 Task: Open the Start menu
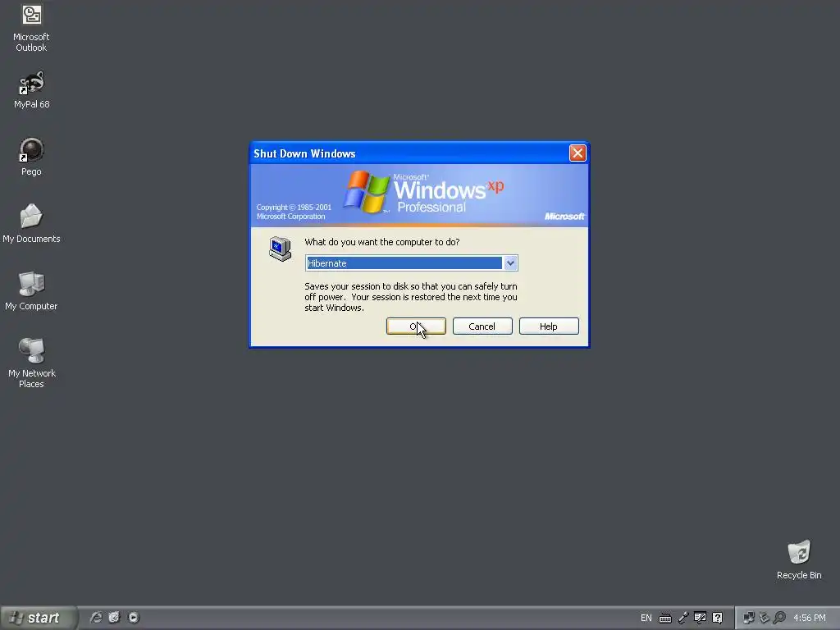point(39,618)
